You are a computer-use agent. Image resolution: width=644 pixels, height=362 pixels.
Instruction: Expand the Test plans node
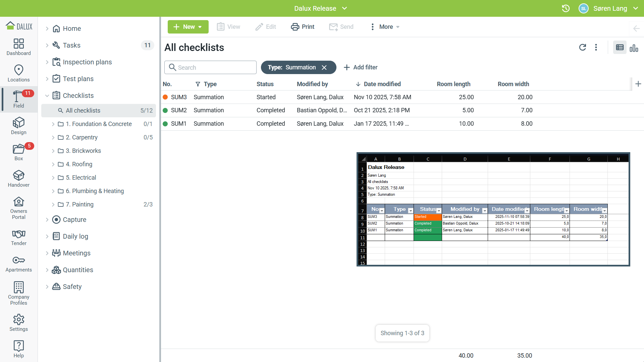coord(47,79)
